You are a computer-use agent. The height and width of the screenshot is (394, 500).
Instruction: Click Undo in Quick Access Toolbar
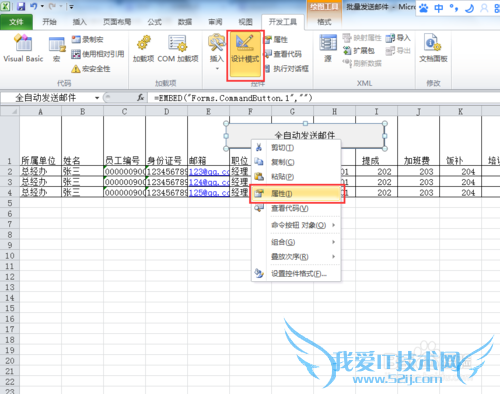tap(34, 6)
